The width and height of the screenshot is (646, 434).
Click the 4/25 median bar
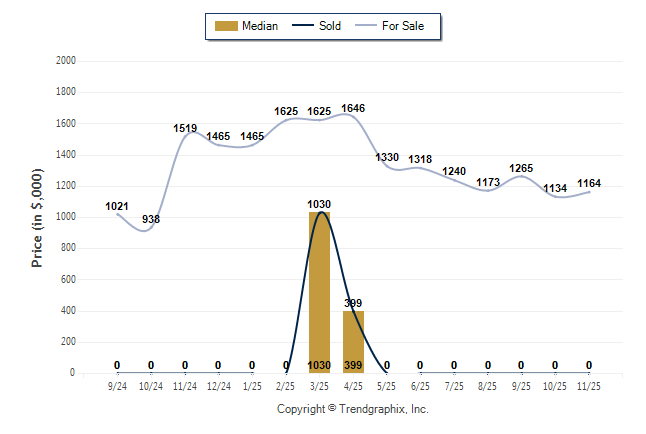(353, 341)
